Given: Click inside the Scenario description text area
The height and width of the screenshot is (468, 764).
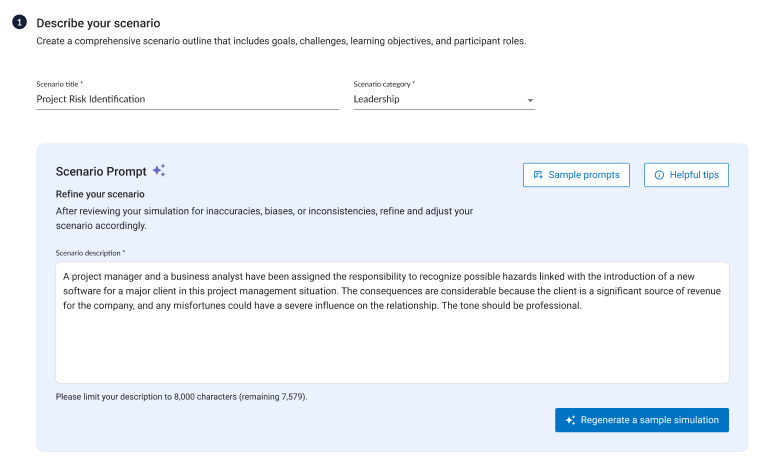Looking at the screenshot, I should (392, 322).
